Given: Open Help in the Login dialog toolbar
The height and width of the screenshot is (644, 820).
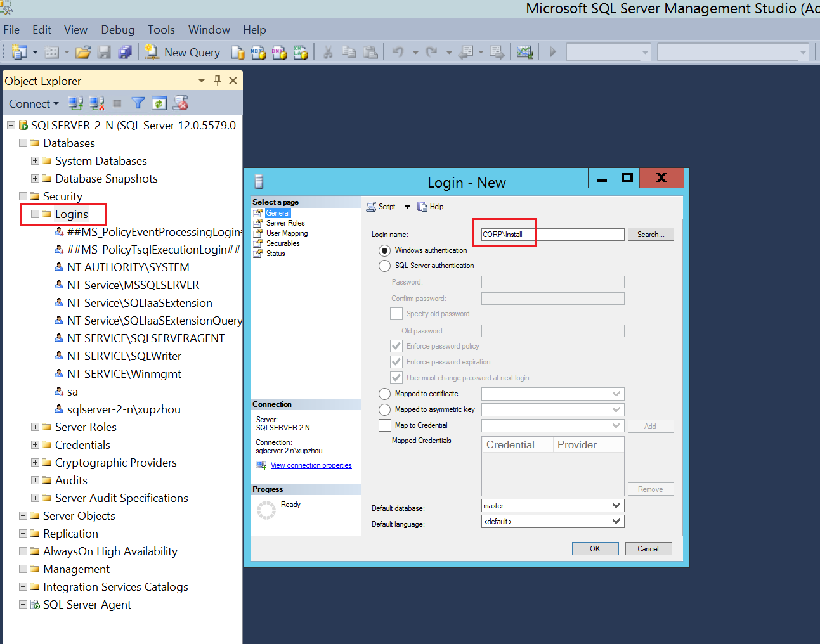Looking at the screenshot, I should tap(431, 207).
